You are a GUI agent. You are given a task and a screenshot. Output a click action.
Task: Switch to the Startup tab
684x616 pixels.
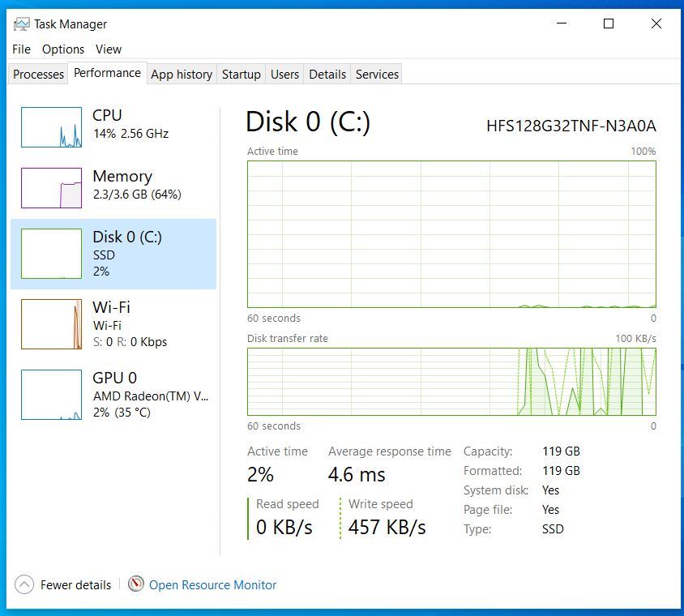point(241,74)
